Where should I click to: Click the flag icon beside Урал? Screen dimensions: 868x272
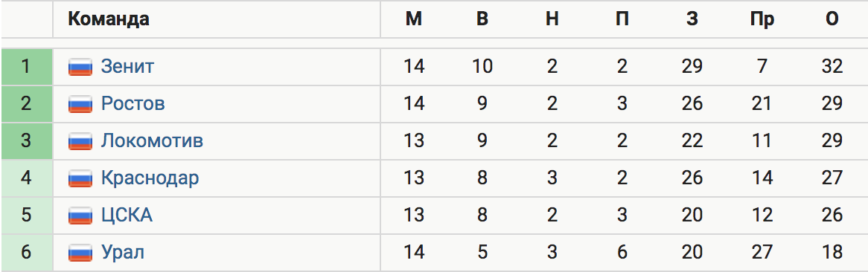click(x=80, y=253)
